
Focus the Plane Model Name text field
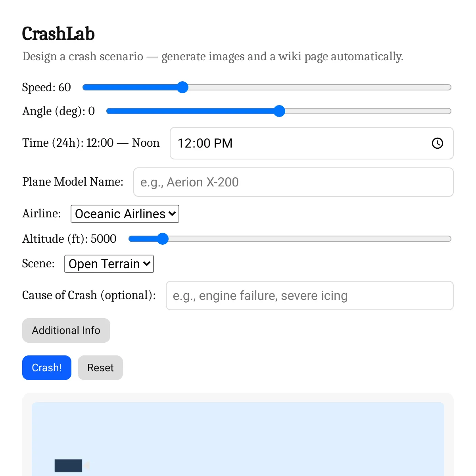point(293,182)
